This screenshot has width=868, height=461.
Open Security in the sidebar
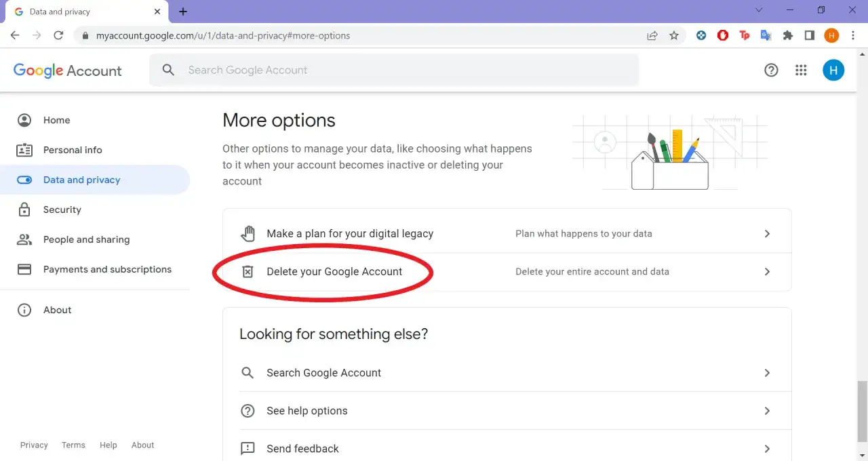[95, 209]
